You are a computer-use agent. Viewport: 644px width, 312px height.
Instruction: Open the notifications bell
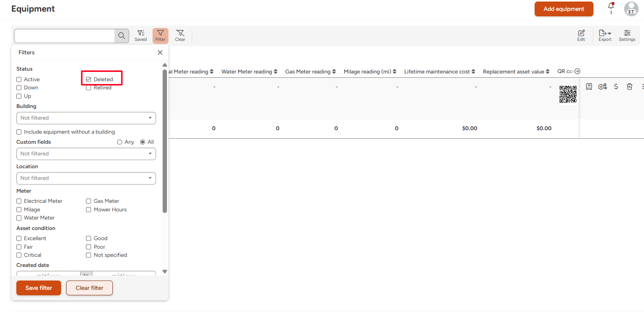coord(611,6)
